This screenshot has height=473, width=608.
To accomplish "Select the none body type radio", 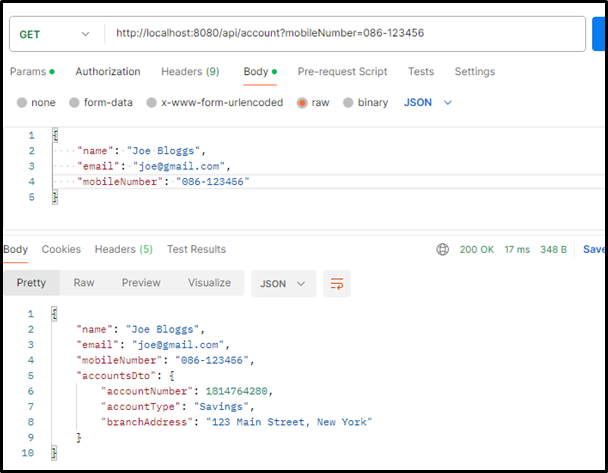I will coord(23,103).
